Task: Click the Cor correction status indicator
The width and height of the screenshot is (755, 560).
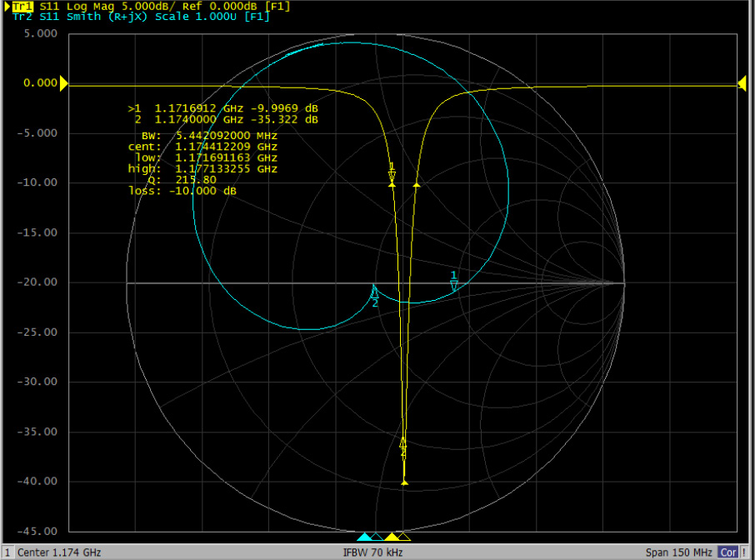Action: pyautogui.click(x=727, y=552)
